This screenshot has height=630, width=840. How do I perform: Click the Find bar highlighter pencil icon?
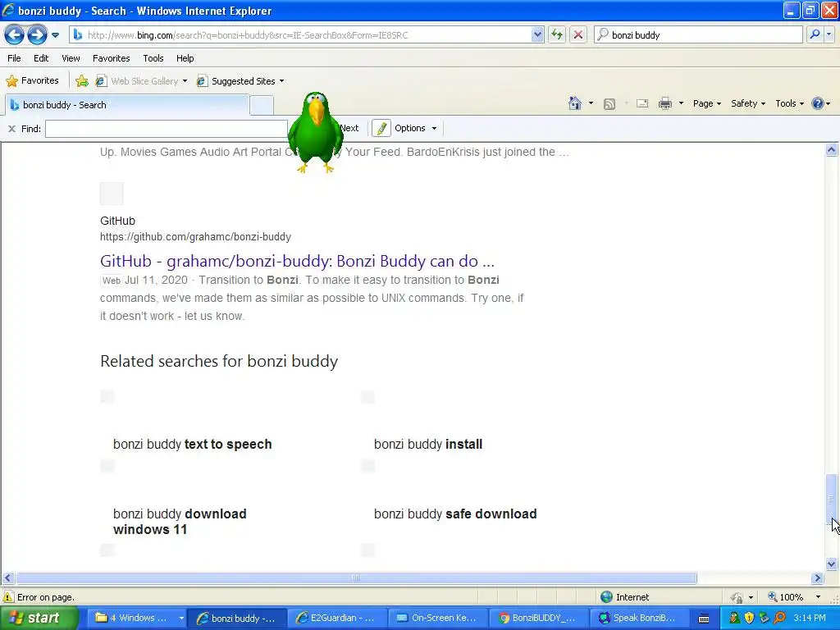(381, 129)
